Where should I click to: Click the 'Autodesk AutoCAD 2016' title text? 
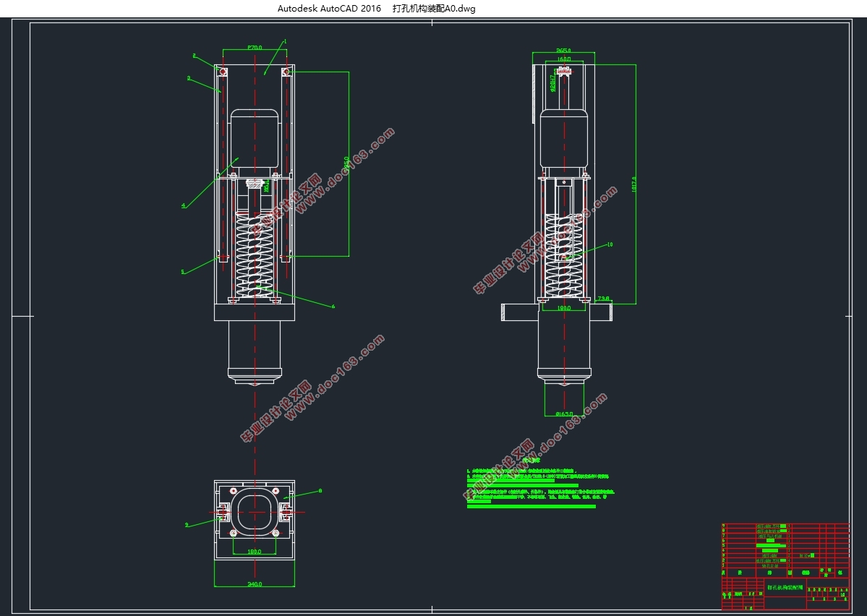329,8
